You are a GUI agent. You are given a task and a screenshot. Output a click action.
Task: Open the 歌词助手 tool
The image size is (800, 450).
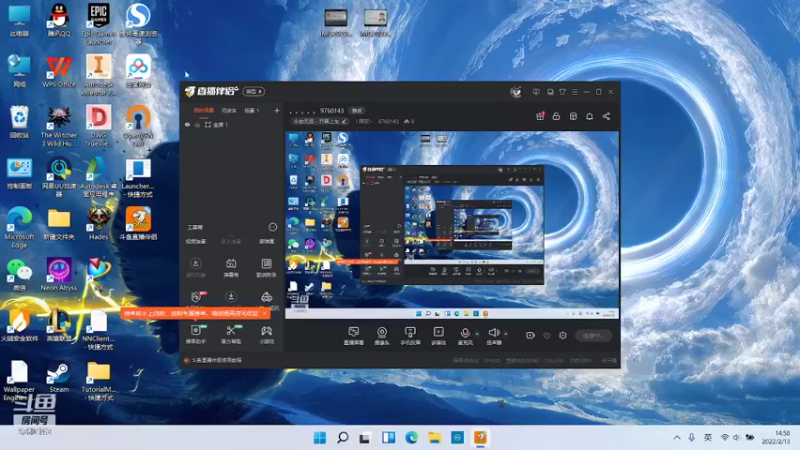point(266,267)
